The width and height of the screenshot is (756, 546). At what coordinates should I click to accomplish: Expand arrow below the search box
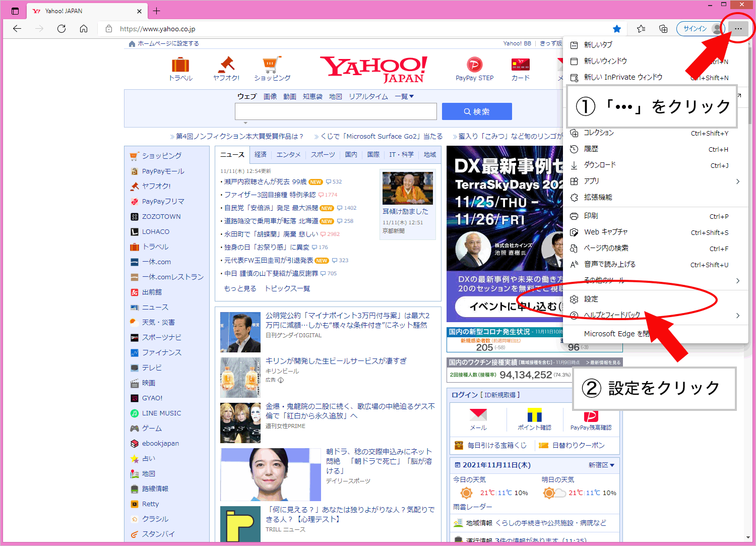click(x=245, y=123)
